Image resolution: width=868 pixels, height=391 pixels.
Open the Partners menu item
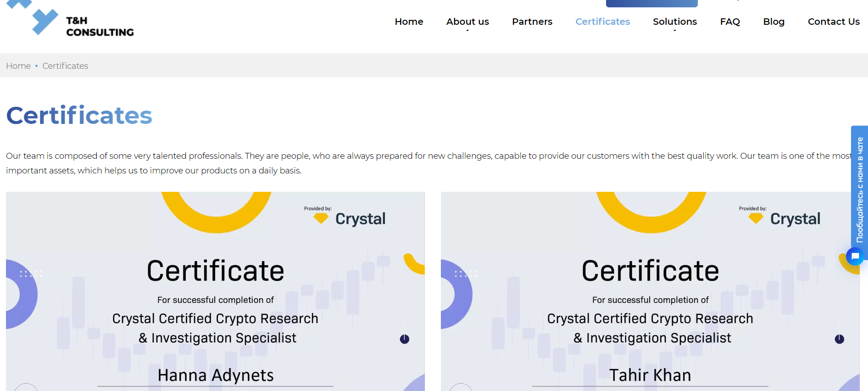tap(532, 22)
